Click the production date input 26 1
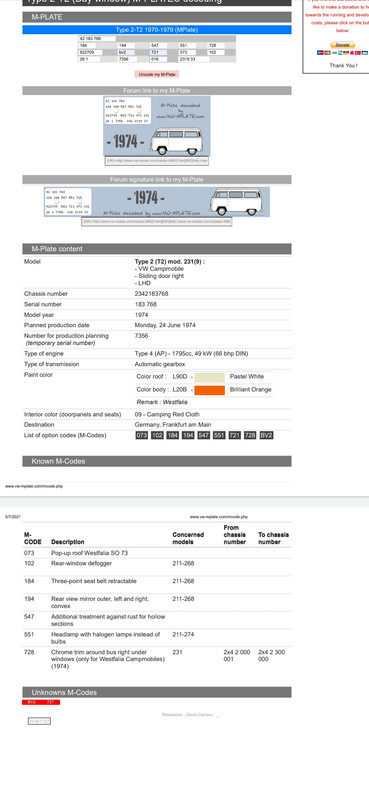This screenshot has height=800, width=369. (x=89, y=59)
